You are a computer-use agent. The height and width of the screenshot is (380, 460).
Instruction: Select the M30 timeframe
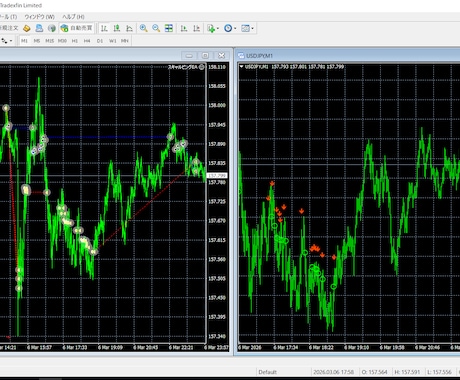tap(62, 41)
